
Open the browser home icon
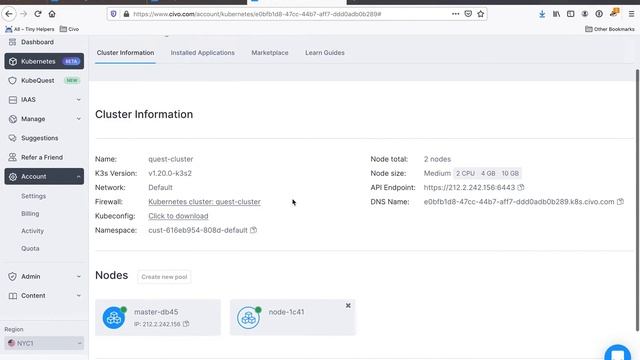tap(52, 14)
